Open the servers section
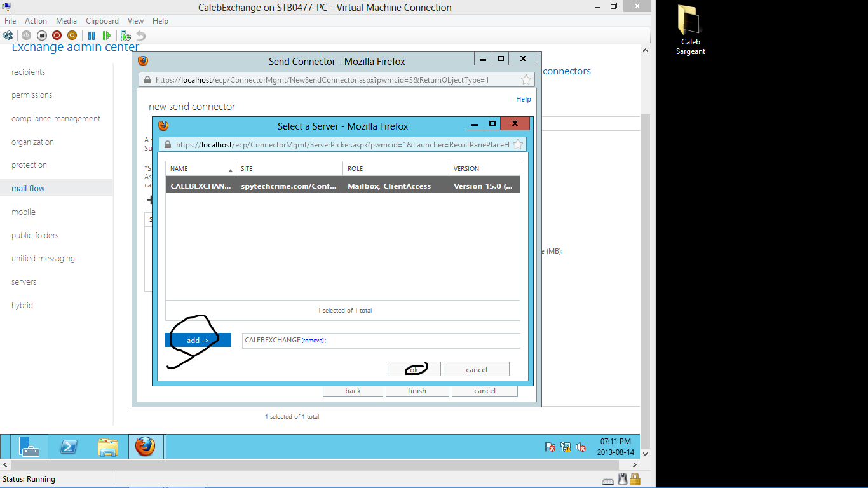 tap(24, 282)
